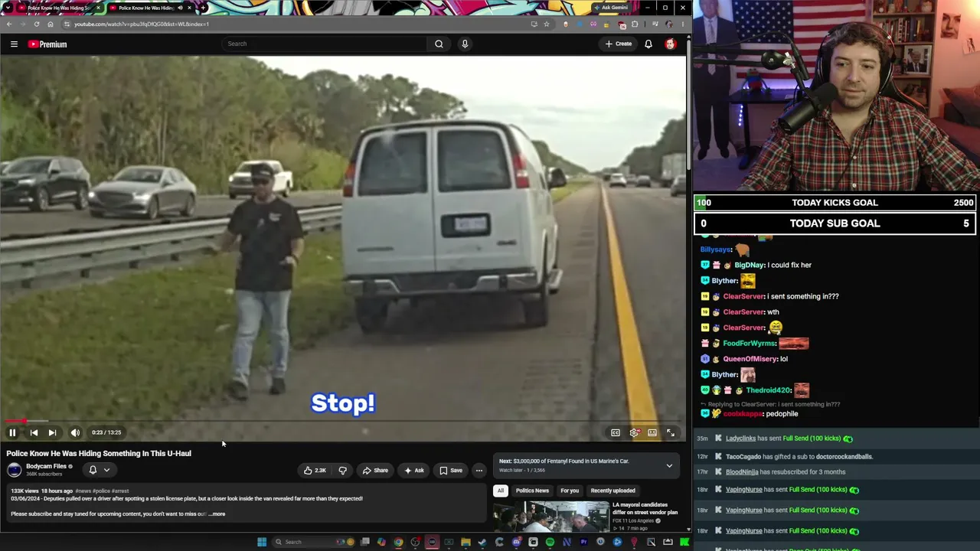980x551 pixels.
Task: Expand channel notification options chevron
Action: point(107,470)
